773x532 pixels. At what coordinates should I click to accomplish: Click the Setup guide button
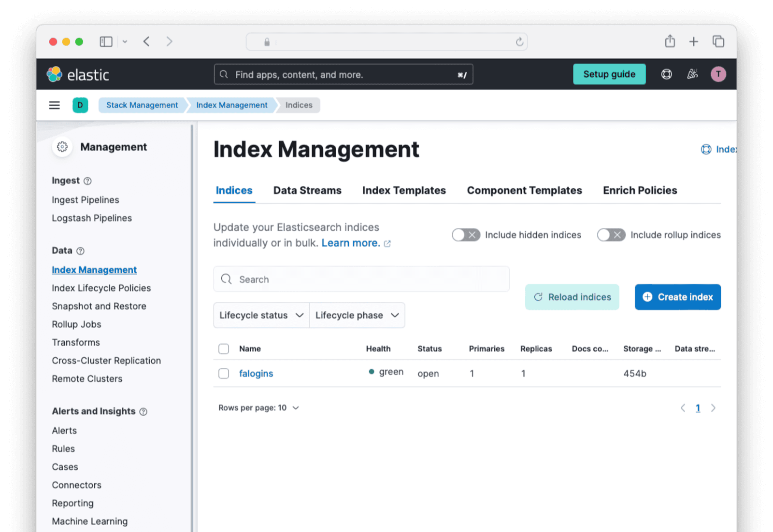(609, 74)
